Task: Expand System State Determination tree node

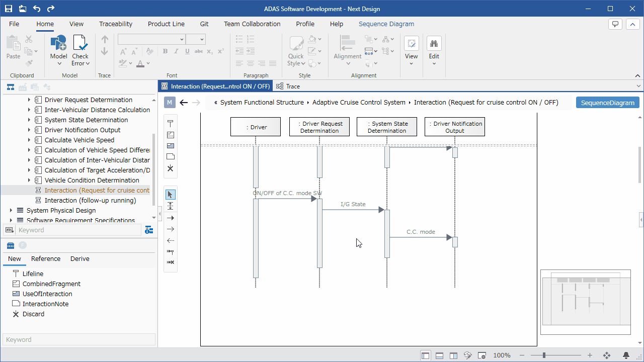Action: pos(29,120)
